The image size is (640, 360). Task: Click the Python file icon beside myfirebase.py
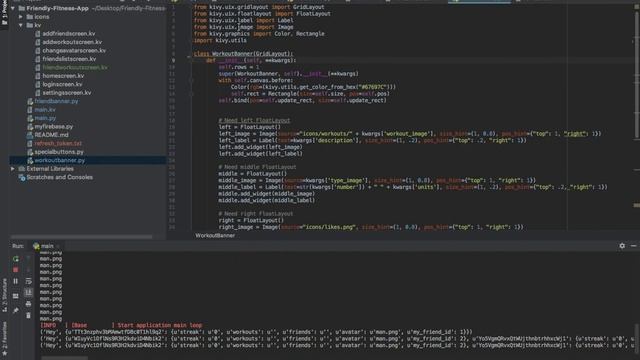pyautogui.click(x=30, y=127)
